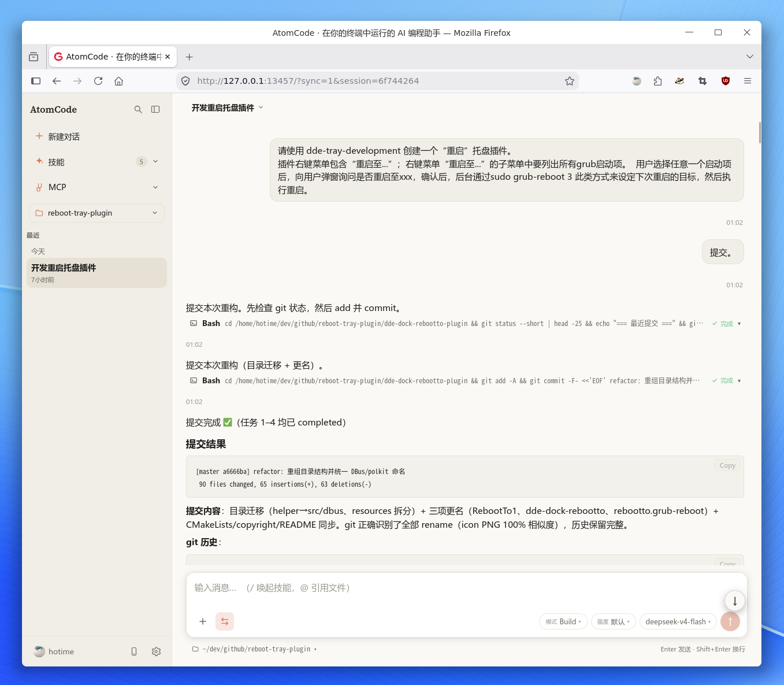Open the reboot-tray-plugin project dropdown
784x685 pixels.
pyautogui.click(x=96, y=213)
